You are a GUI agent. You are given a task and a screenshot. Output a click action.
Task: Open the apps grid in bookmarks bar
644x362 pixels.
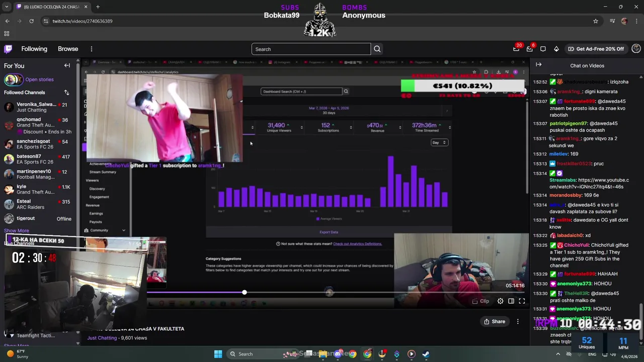point(7,34)
